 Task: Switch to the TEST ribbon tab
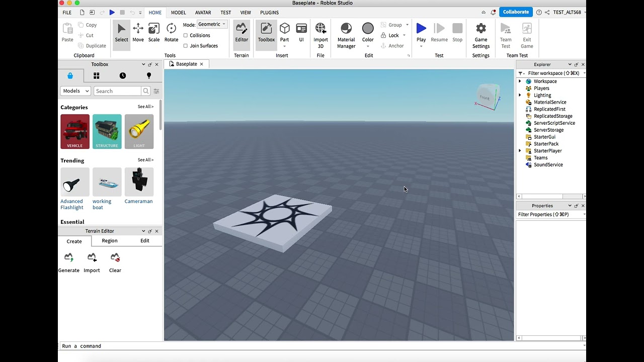[226, 12]
